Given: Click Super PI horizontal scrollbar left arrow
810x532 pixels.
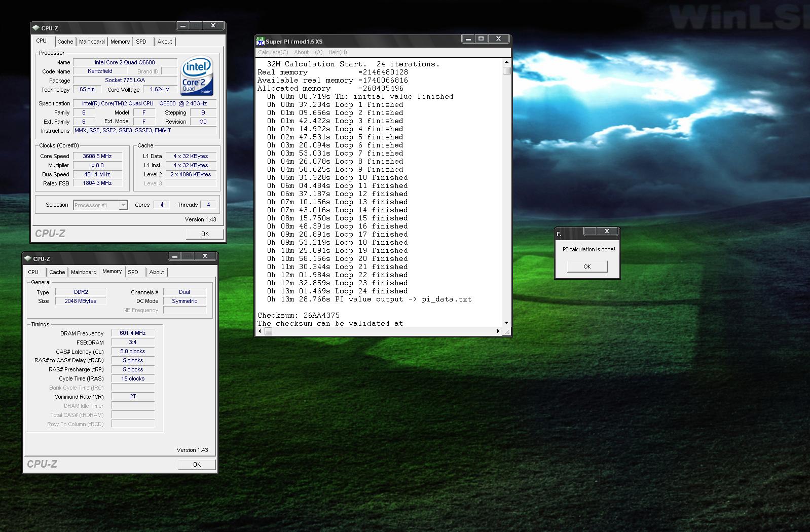Looking at the screenshot, I should [x=260, y=331].
